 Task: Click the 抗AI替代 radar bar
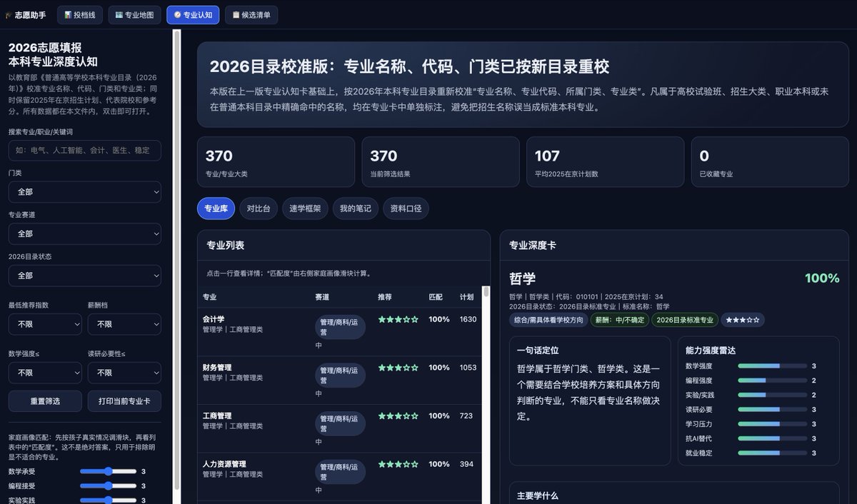(x=773, y=438)
